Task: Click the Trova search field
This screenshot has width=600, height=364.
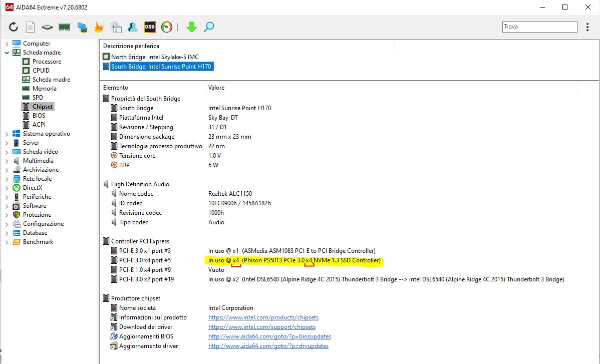Action: [539, 27]
